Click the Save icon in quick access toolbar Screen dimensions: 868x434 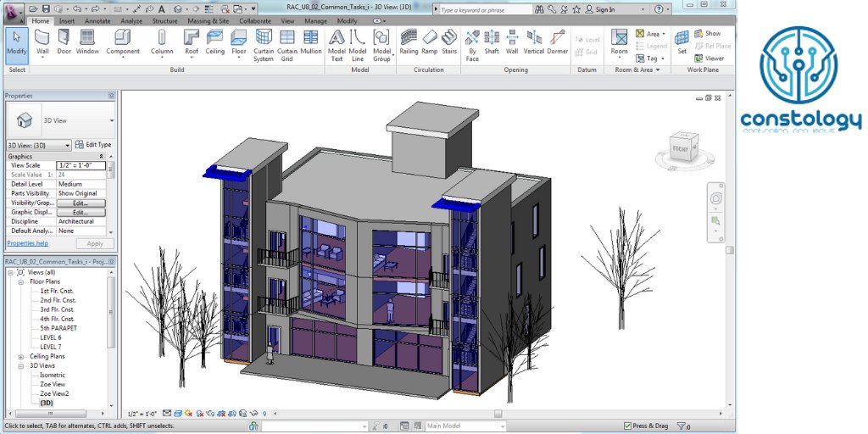tap(46, 8)
